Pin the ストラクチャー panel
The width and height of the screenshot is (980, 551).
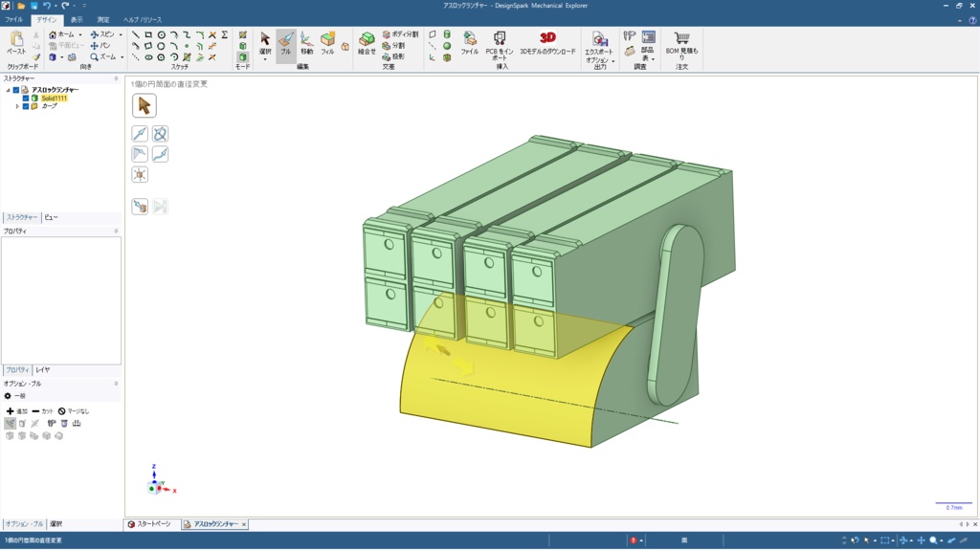click(x=116, y=78)
